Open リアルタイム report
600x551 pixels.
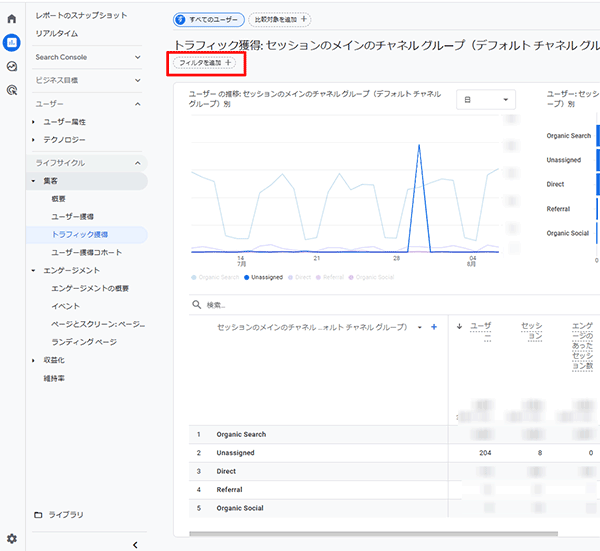[57, 33]
